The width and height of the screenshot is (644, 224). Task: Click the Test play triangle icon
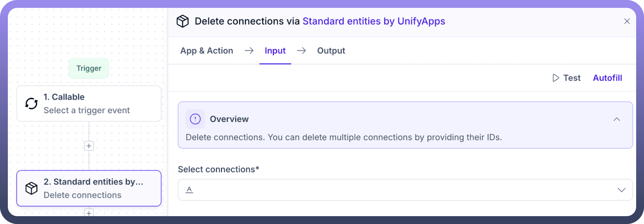(x=555, y=78)
